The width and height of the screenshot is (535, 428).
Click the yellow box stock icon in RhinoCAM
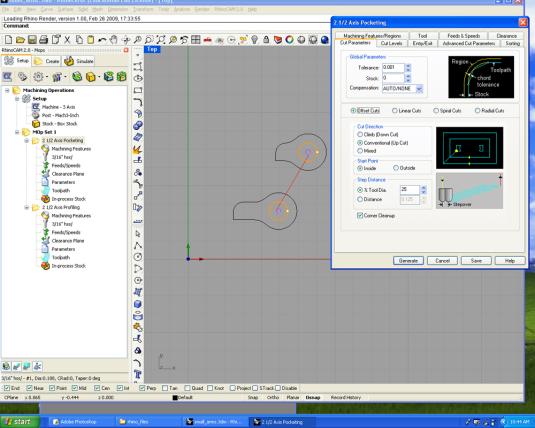(x=91, y=76)
